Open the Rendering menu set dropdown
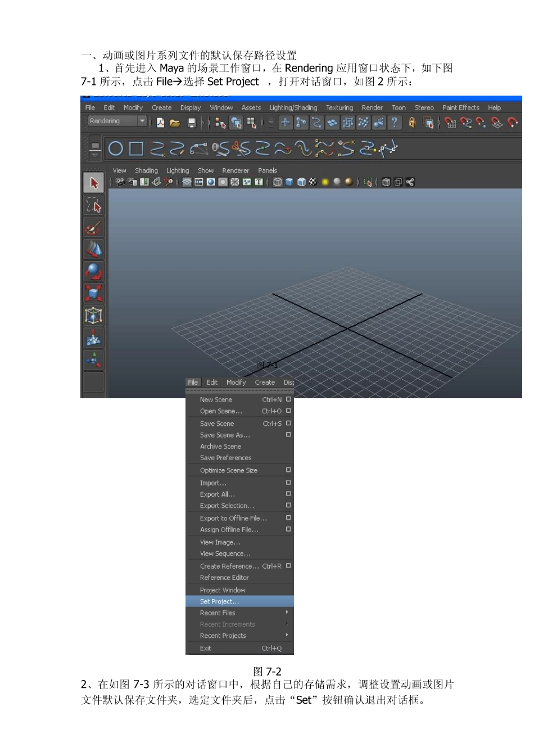Viewport: 534px width, 756px height. [x=117, y=121]
